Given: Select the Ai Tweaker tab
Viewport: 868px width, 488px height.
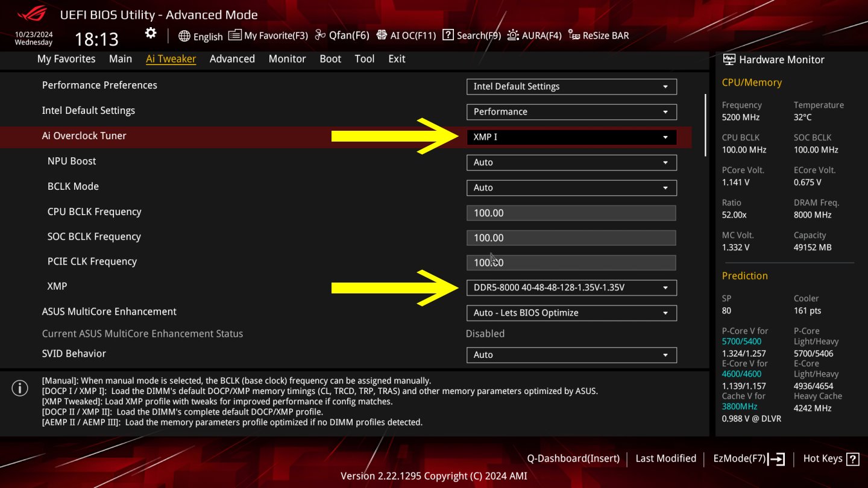Looking at the screenshot, I should tap(171, 59).
